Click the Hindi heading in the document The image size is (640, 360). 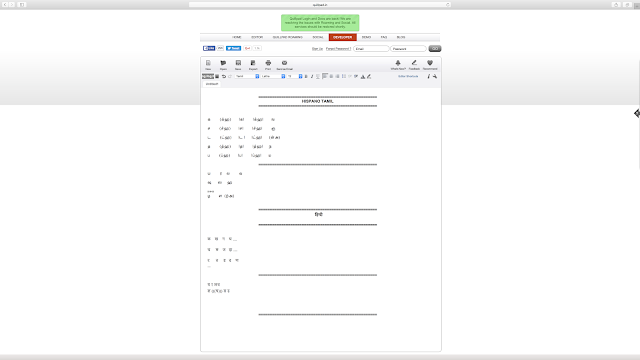(x=318, y=214)
